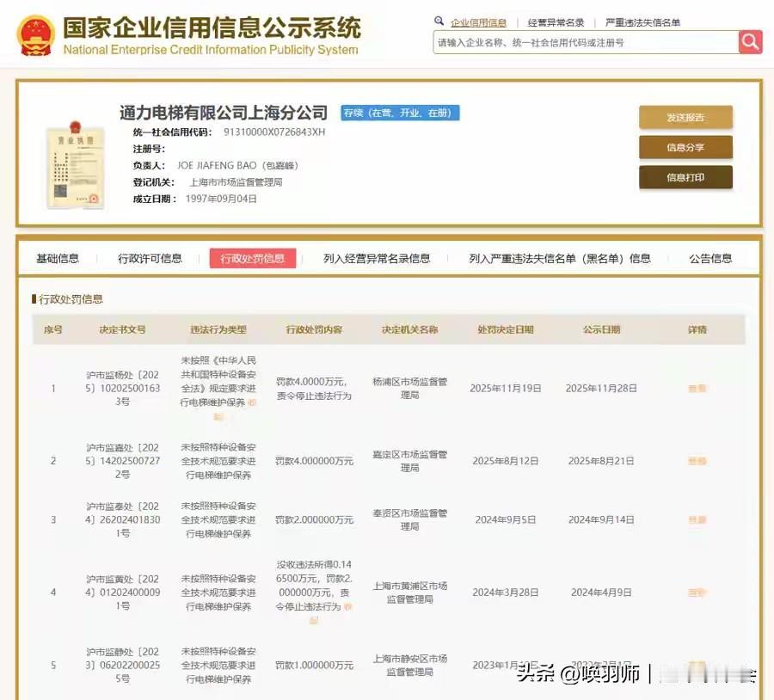
Task: Click the registry authority 上海市市场监督管理局
Action: (236, 182)
